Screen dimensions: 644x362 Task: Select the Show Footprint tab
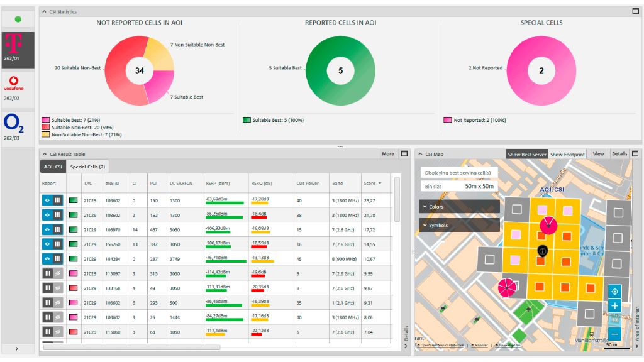pos(567,155)
